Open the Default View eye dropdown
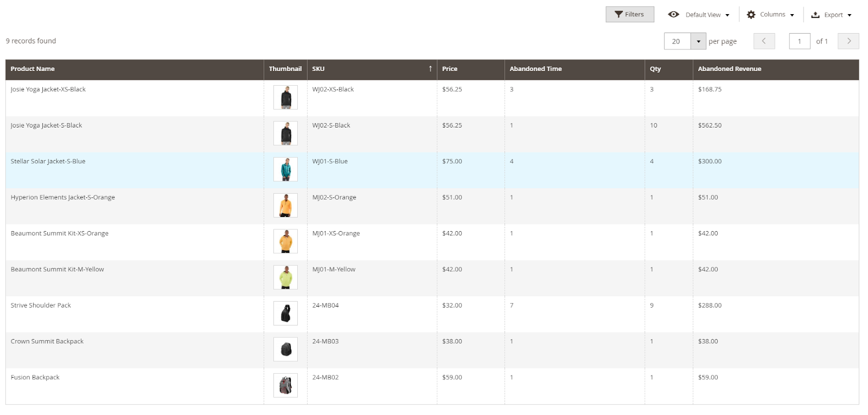Viewport: 868px width, 415px height. [x=699, y=15]
